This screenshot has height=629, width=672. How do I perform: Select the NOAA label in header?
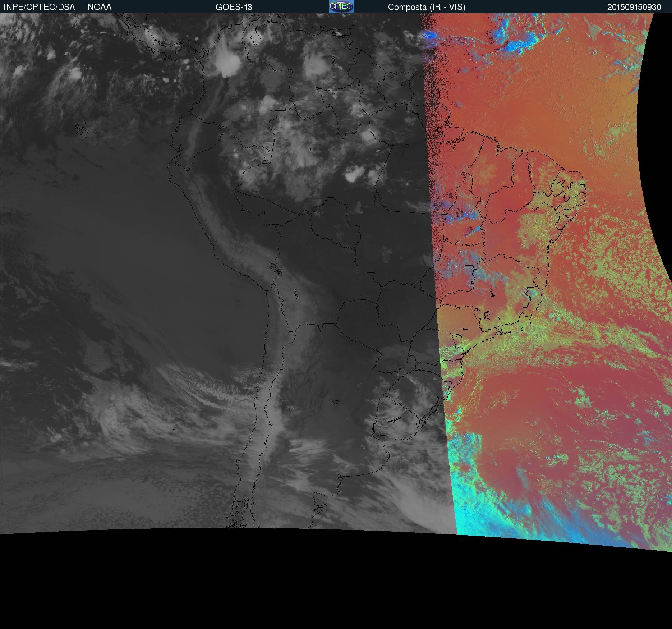coord(100,7)
